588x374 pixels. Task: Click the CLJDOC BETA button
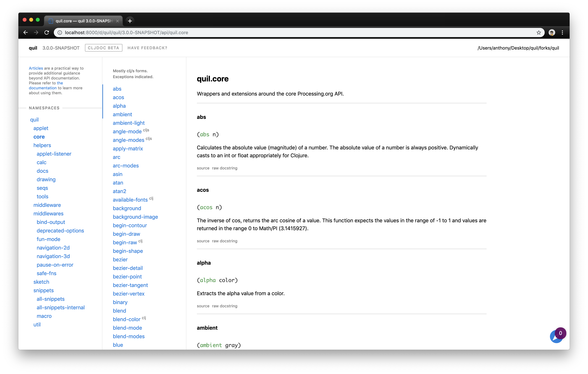coord(103,48)
